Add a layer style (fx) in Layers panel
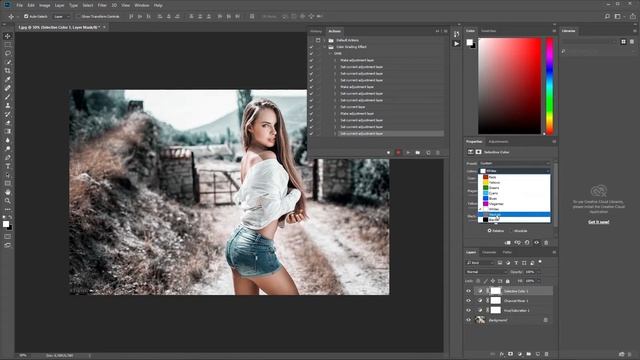This screenshot has width=640, height=360. coord(502,354)
